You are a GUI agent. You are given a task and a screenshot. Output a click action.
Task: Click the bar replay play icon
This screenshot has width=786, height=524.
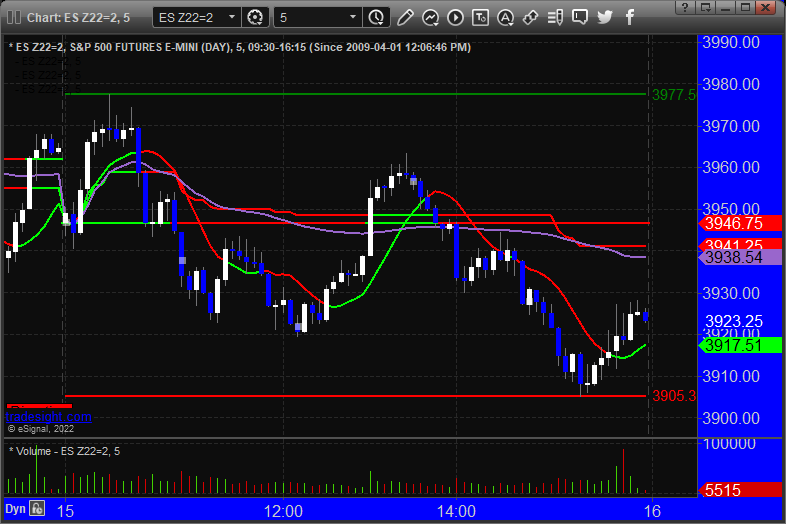[455, 18]
